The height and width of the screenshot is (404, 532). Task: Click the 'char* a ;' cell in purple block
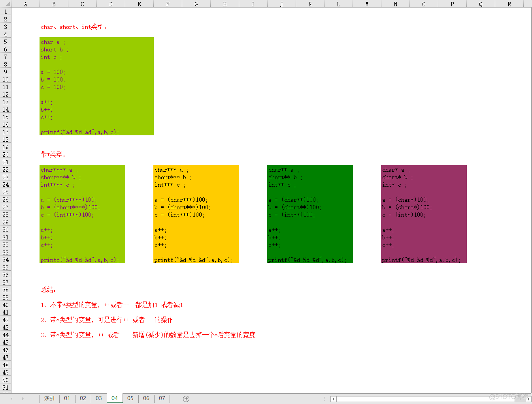pos(396,170)
